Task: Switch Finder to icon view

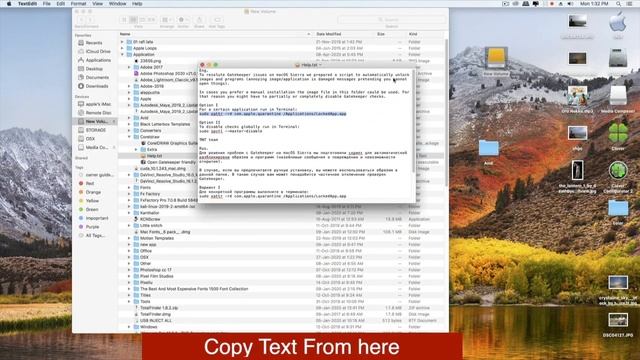Action: tap(124, 20)
